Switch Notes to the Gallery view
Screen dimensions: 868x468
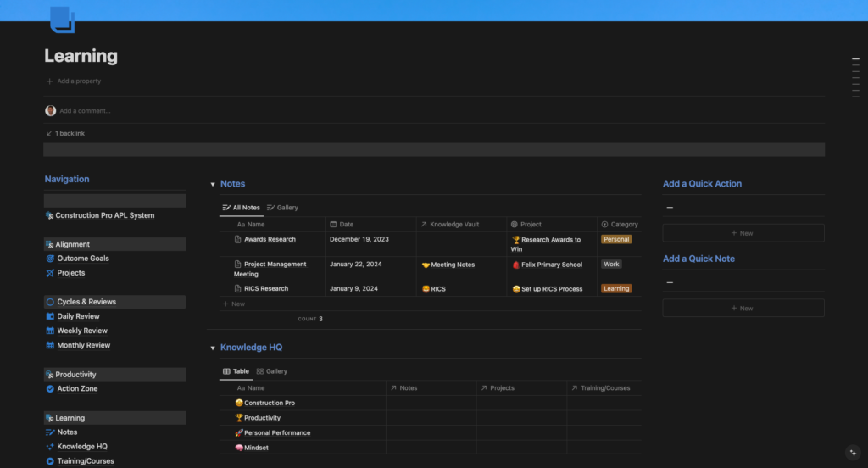point(282,208)
